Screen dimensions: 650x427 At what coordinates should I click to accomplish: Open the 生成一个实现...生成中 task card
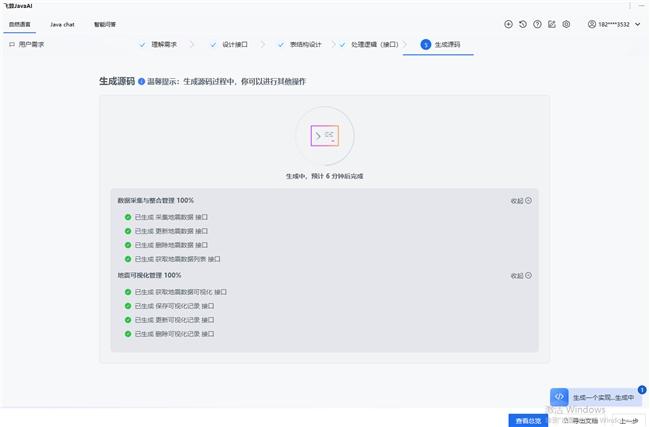coord(596,397)
